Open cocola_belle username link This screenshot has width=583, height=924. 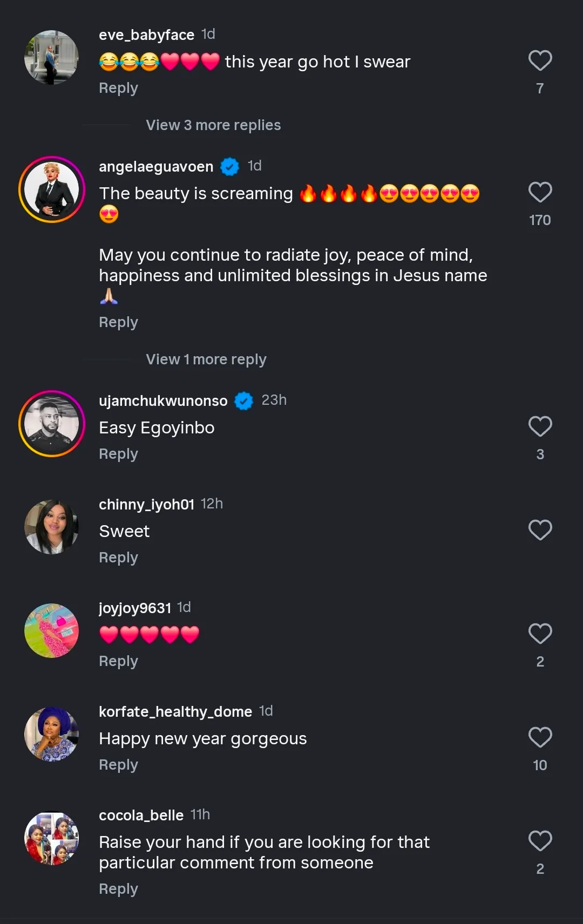(x=141, y=815)
